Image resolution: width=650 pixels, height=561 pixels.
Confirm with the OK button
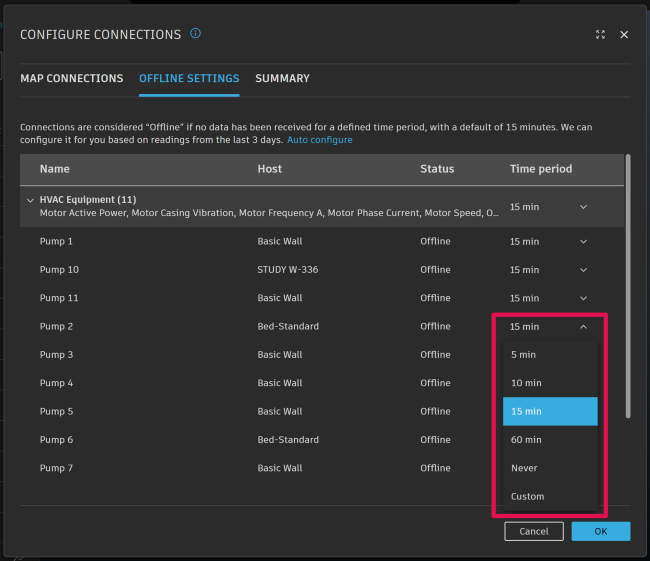(x=600, y=531)
